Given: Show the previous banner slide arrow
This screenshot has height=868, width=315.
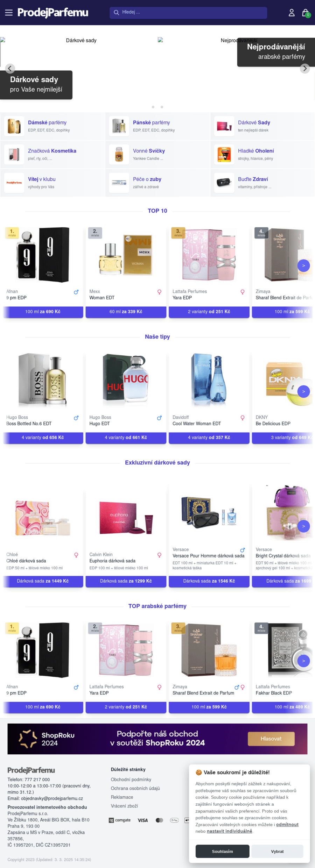Looking at the screenshot, I should coord(10,69).
